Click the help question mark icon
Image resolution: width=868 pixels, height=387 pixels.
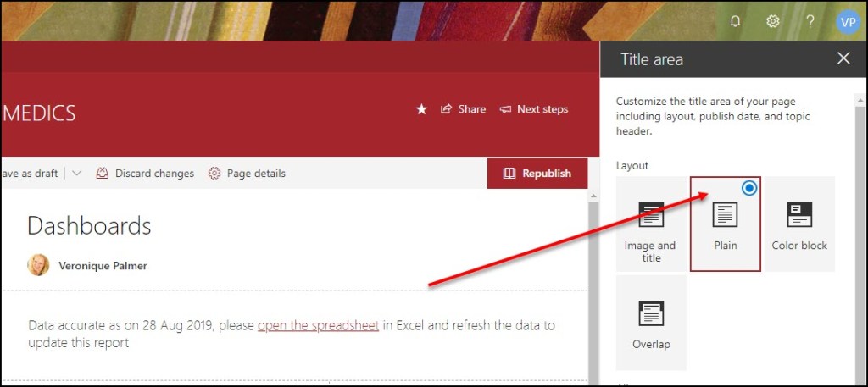(810, 21)
